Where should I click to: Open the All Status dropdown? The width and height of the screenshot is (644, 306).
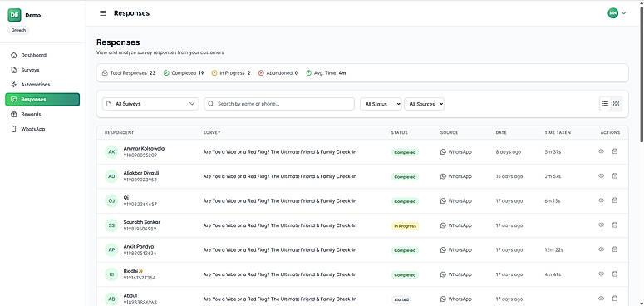381,104
